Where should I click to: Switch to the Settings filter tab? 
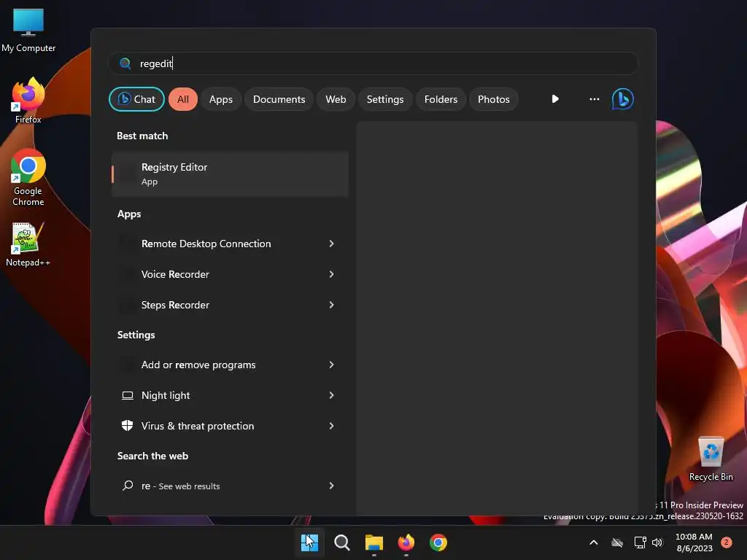point(385,99)
